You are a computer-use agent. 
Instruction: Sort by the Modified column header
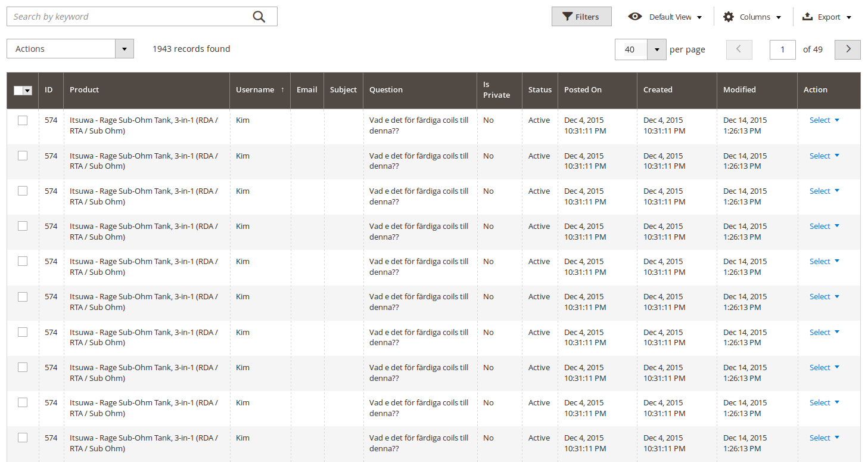[757, 89]
